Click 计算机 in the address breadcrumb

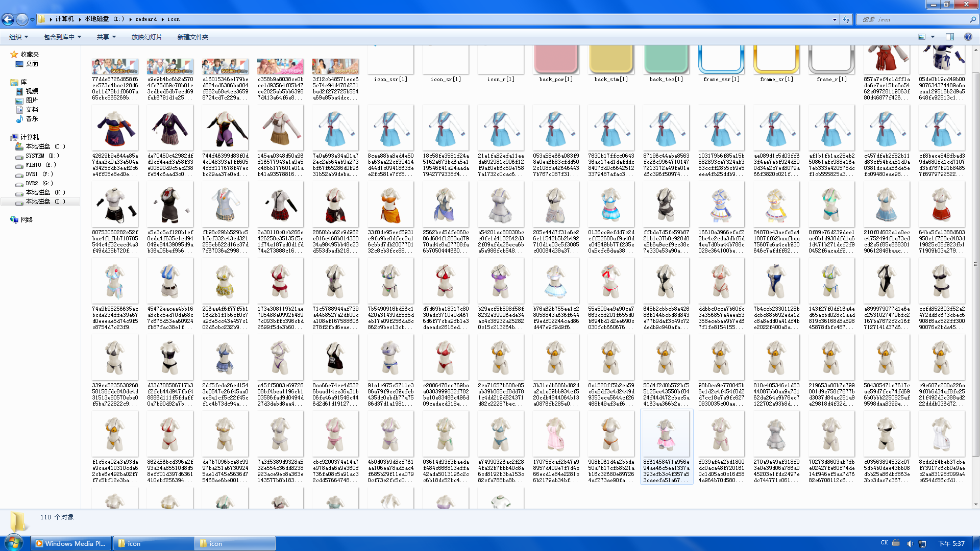click(64, 19)
